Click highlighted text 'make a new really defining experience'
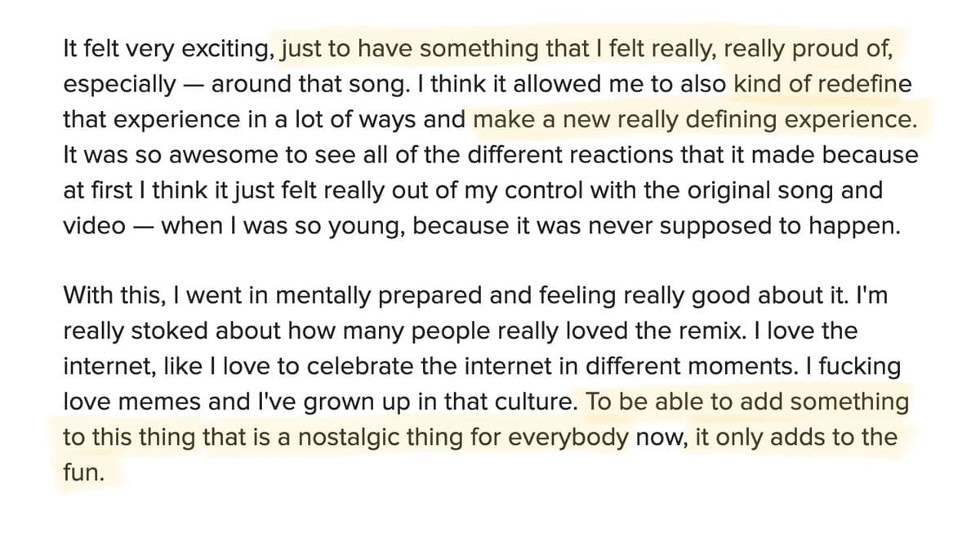Screen dimensions: 980x537 [694, 120]
